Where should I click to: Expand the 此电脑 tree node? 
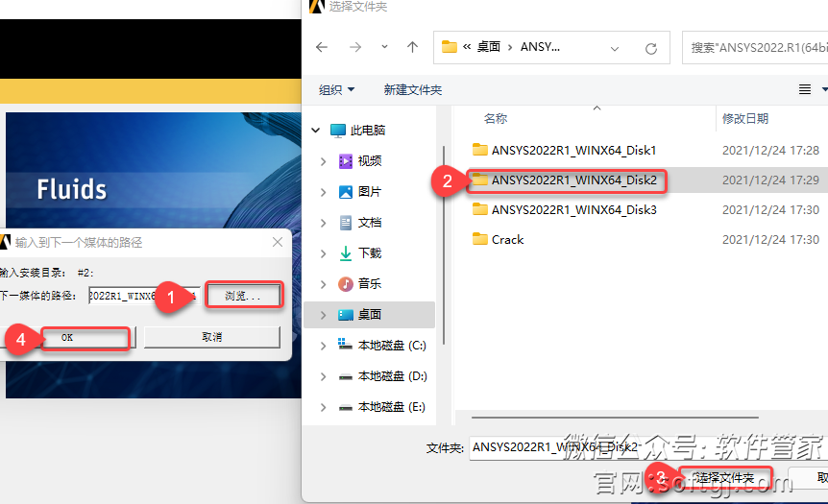tap(314, 131)
